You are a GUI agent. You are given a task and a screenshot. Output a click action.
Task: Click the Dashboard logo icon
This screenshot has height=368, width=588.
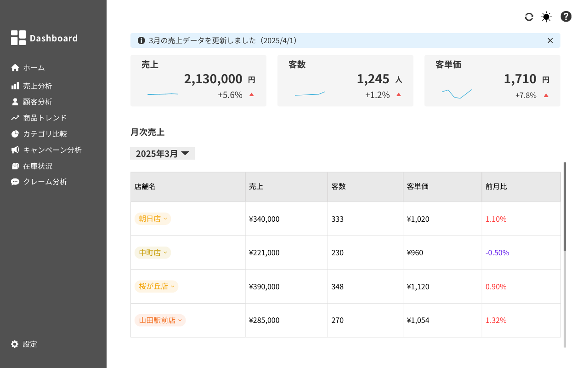[18, 38]
